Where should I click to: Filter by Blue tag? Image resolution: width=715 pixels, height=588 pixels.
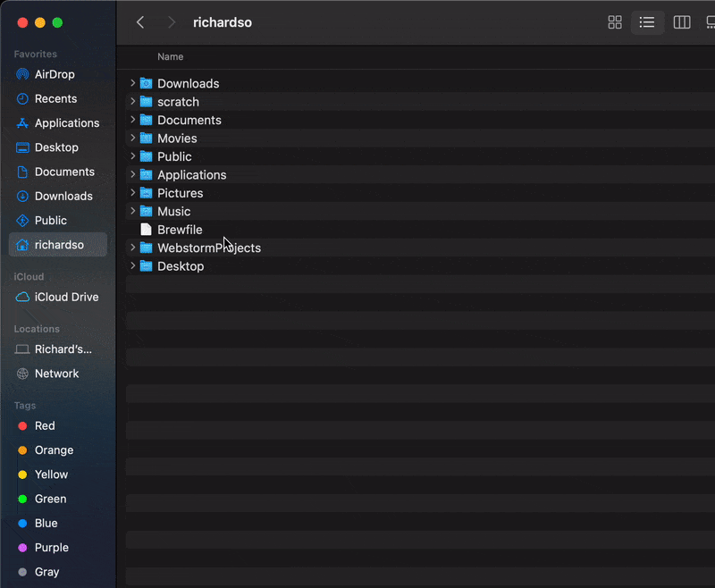(57, 524)
